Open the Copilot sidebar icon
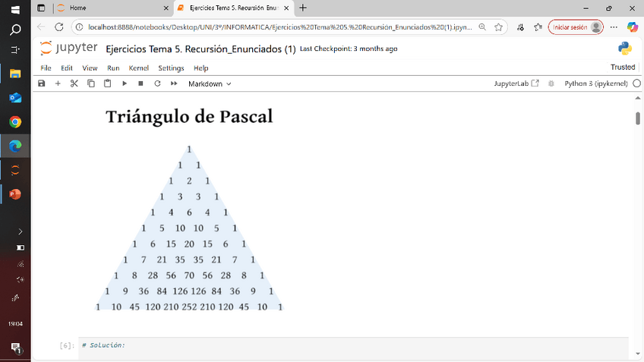The image size is (644, 362). click(x=633, y=27)
